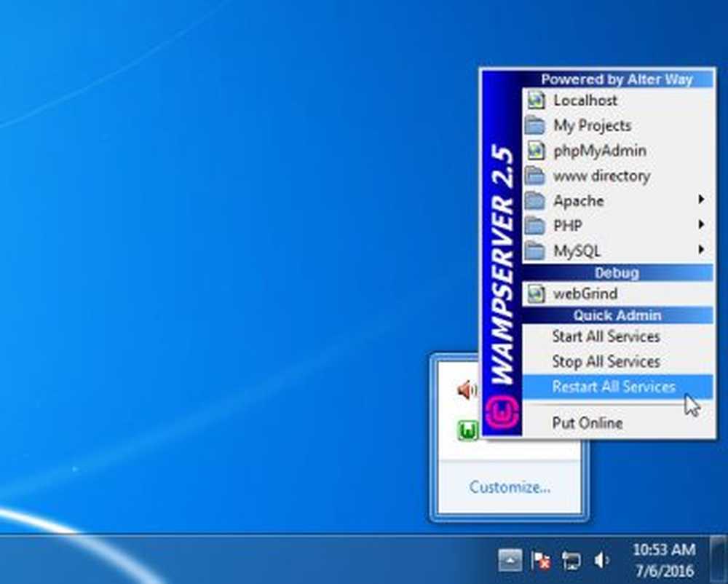
Task: Select the PHP menu item
Action: [617, 226]
